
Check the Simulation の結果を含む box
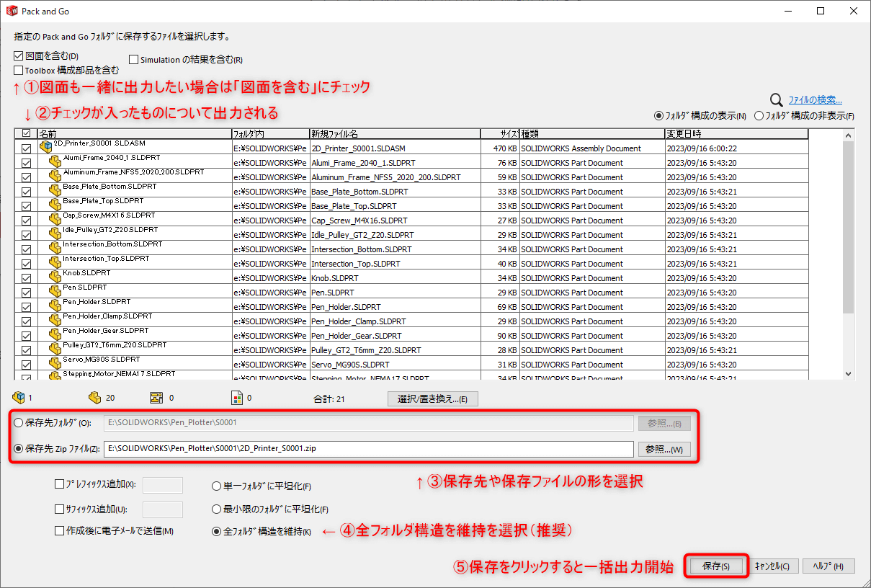coord(133,59)
